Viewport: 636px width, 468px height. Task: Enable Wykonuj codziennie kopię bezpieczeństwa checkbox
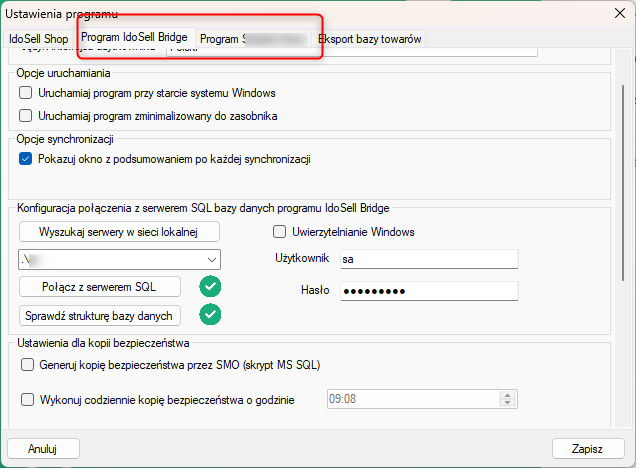[x=28, y=400]
